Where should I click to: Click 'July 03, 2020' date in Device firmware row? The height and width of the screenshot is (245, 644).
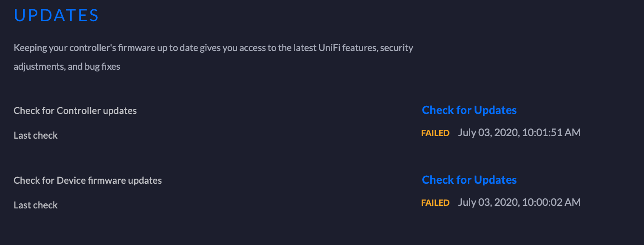(488, 202)
